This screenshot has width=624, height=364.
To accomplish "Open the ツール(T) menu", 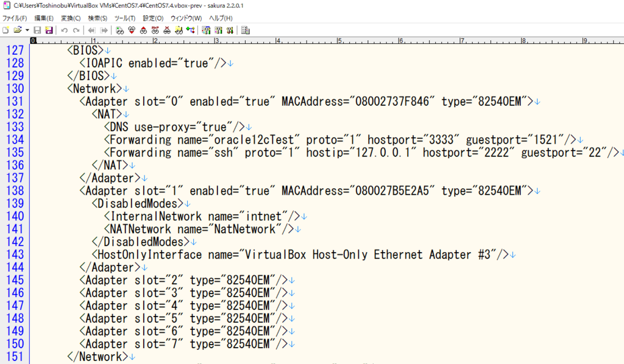I will tap(125, 18).
